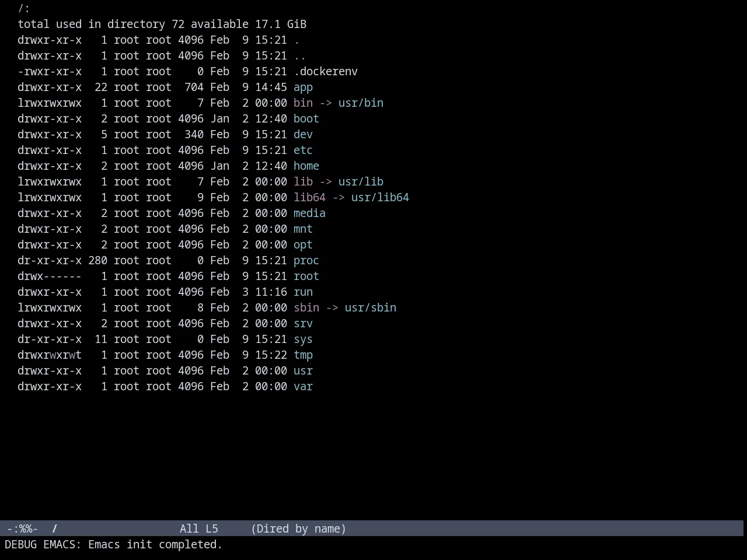The height and width of the screenshot is (560, 747).
Task: Open the tmp directory
Action: [303, 355]
